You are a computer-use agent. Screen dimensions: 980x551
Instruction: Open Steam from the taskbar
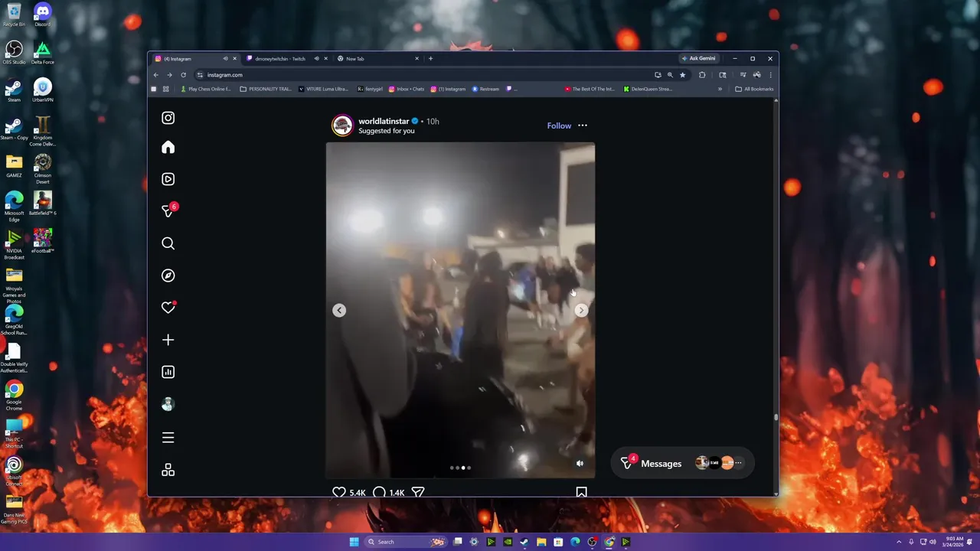click(524, 542)
